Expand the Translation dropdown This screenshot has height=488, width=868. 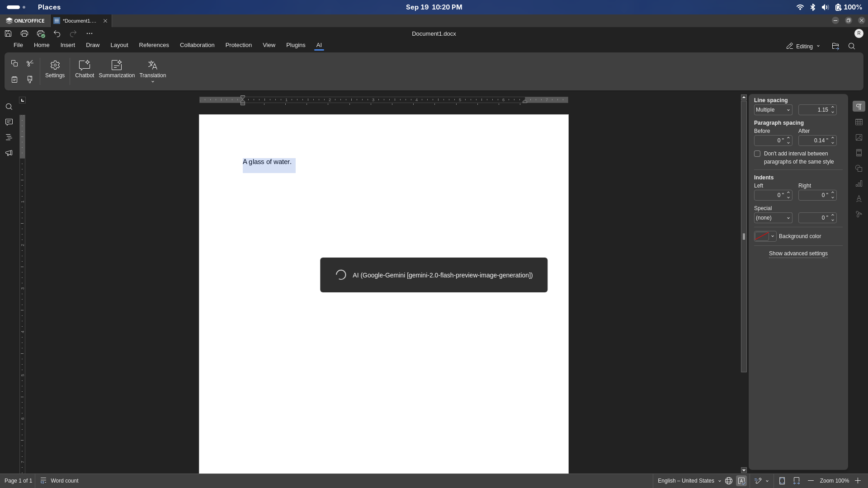[x=152, y=82]
